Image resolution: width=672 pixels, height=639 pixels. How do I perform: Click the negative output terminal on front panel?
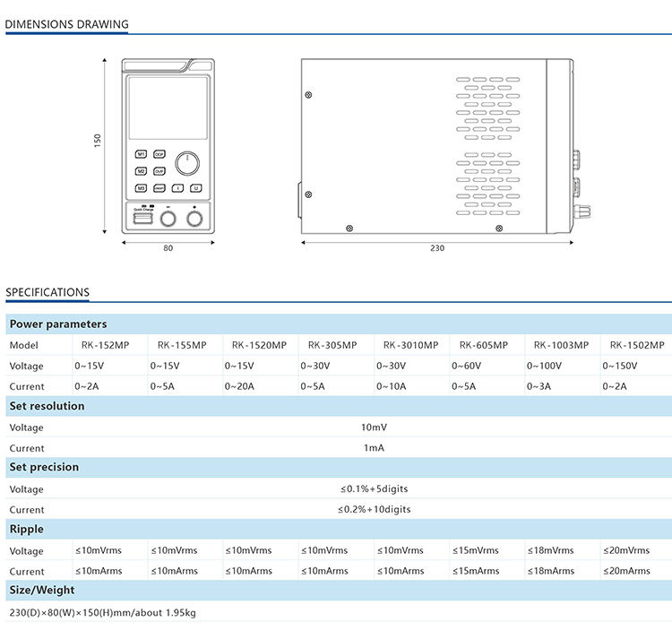tap(168, 219)
